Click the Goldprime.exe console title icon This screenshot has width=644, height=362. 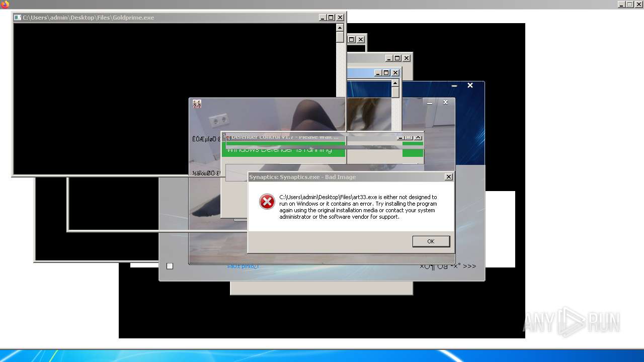click(18, 18)
